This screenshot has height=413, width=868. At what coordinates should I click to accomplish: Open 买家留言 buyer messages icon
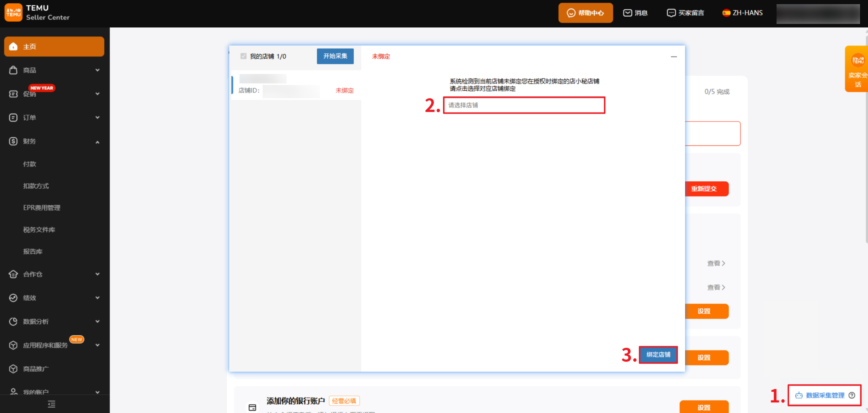(x=671, y=13)
